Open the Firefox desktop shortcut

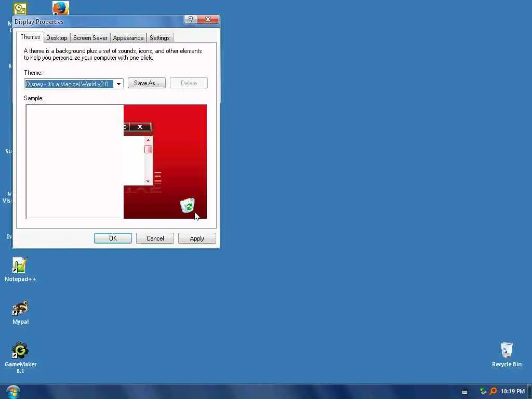[61, 8]
